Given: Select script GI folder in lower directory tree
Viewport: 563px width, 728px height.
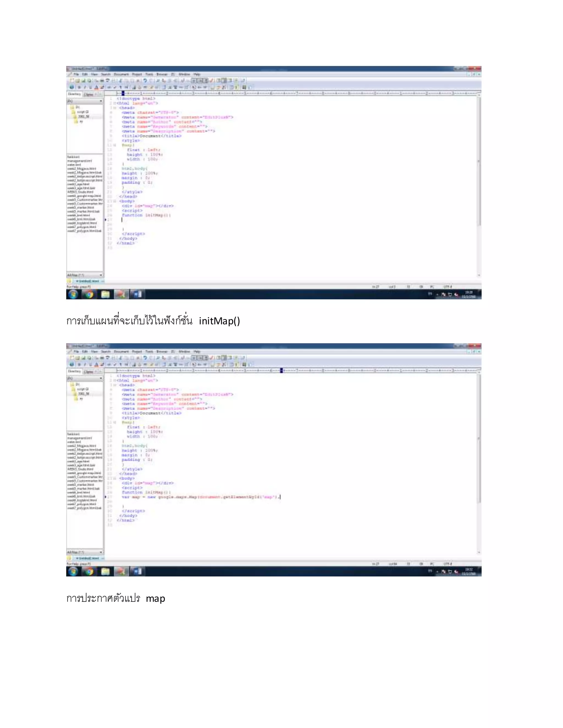Looking at the screenshot, I should [x=80, y=389].
